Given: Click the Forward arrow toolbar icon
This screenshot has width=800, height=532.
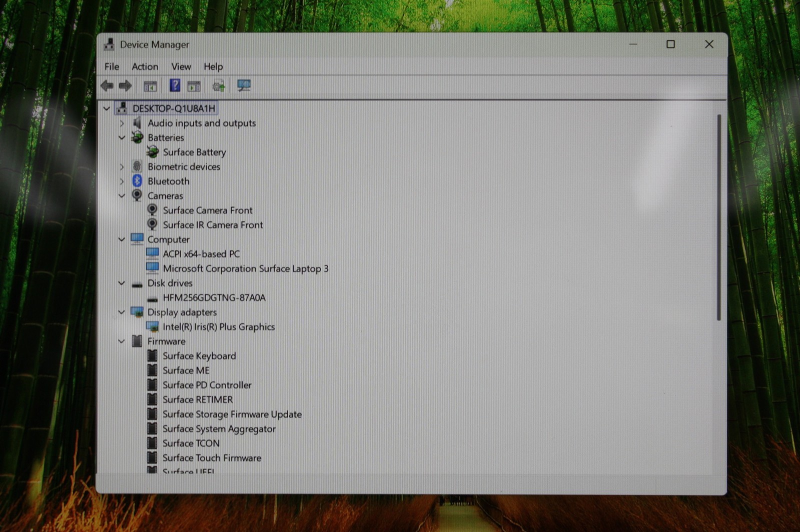Looking at the screenshot, I should [125, 85].
